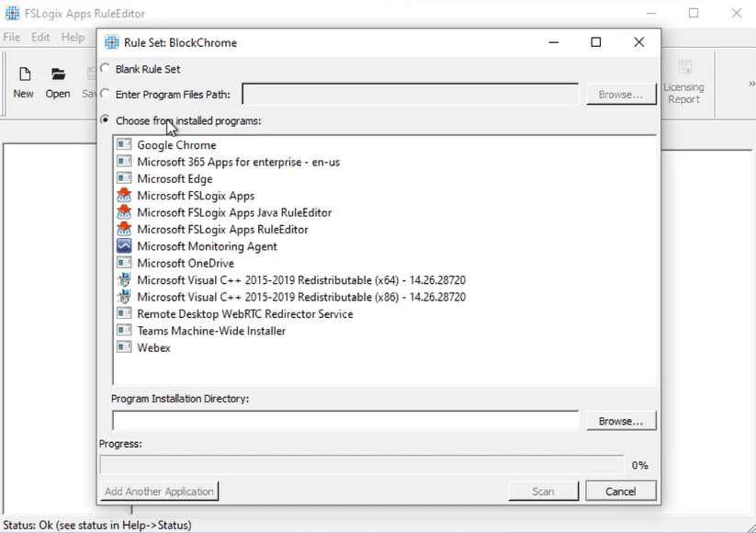Click the Progress bar
This screenshot has height=533, width=756.
(x=362, y=465)
